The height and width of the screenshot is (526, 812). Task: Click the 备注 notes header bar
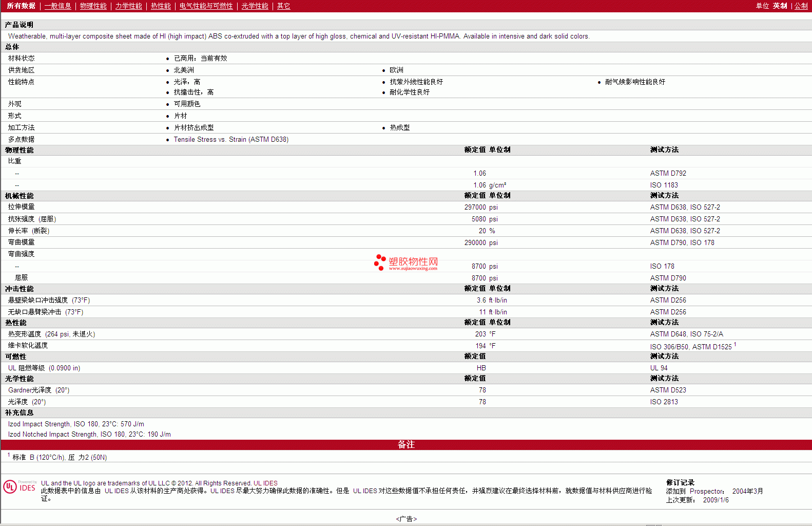coord(406,445)
